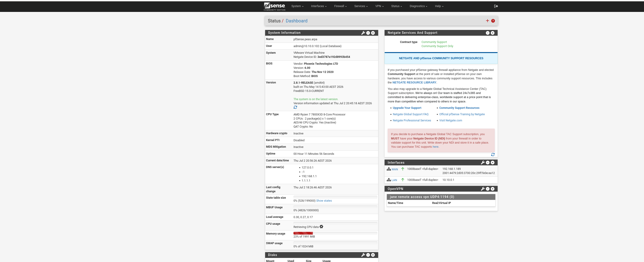The width and height of the screenshot is (644, 262).
Task: Open the Status dropdown menu
Action: pyautogui.click(x=396, y=6)
